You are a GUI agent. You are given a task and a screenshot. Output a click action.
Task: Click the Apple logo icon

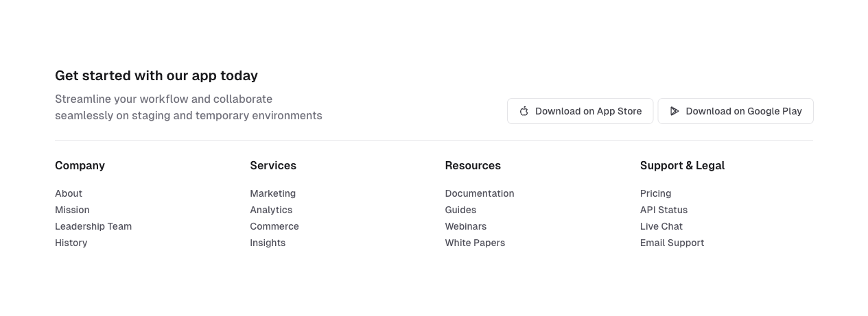524,111
